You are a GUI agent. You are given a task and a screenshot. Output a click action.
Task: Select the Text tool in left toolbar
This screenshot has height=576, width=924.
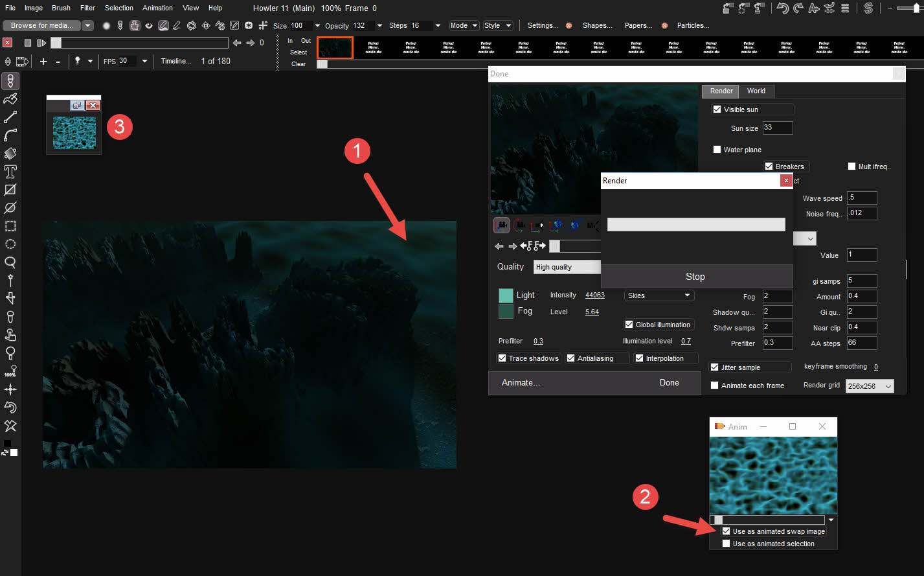click(10, 172)
